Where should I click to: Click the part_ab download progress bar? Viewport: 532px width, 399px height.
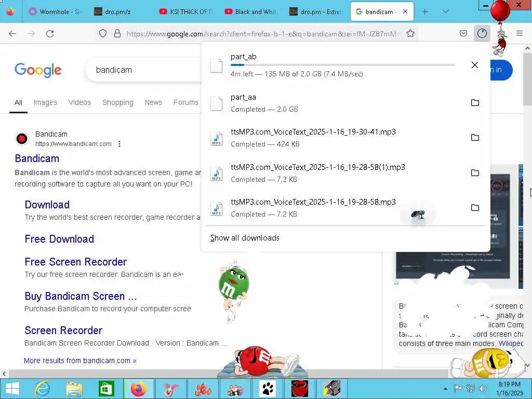[343, 65]
